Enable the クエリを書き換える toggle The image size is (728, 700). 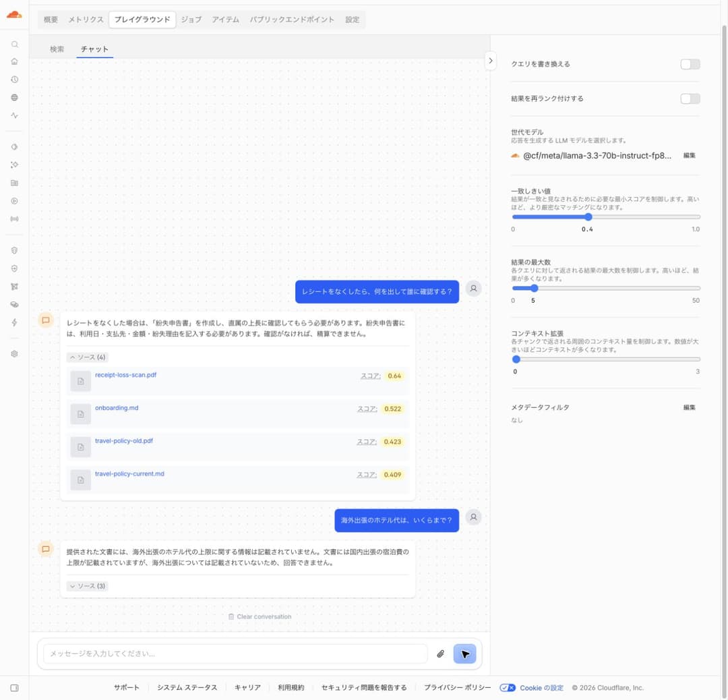pos(690,64)
